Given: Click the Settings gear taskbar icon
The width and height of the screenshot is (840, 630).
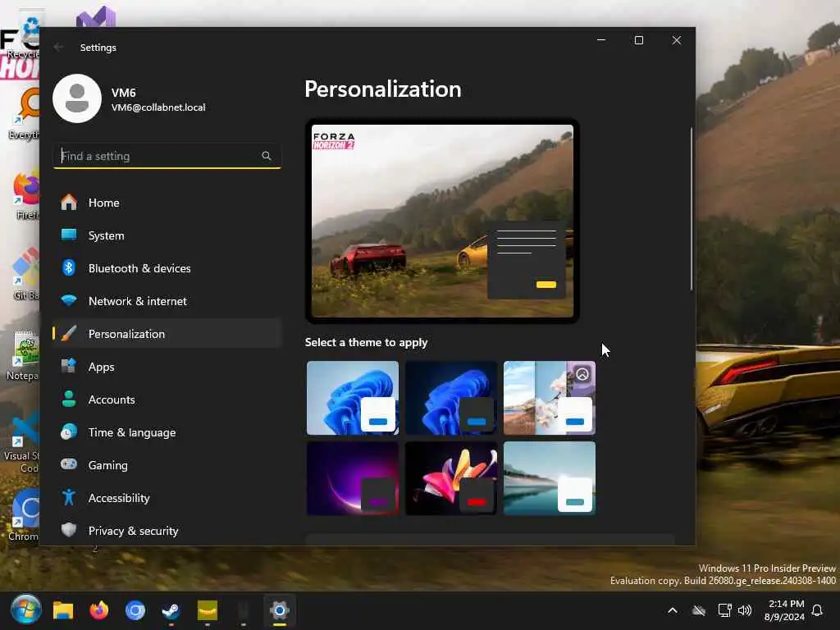Looking at the screenshot, I should coord(280,610).
